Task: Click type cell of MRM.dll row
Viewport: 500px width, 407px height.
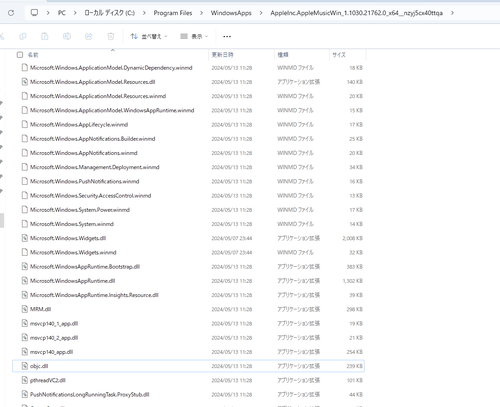Action: click(298, 309)
